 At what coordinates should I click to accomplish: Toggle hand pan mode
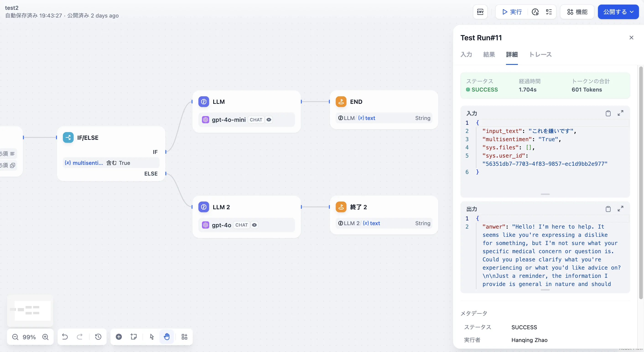coord(167,337)
